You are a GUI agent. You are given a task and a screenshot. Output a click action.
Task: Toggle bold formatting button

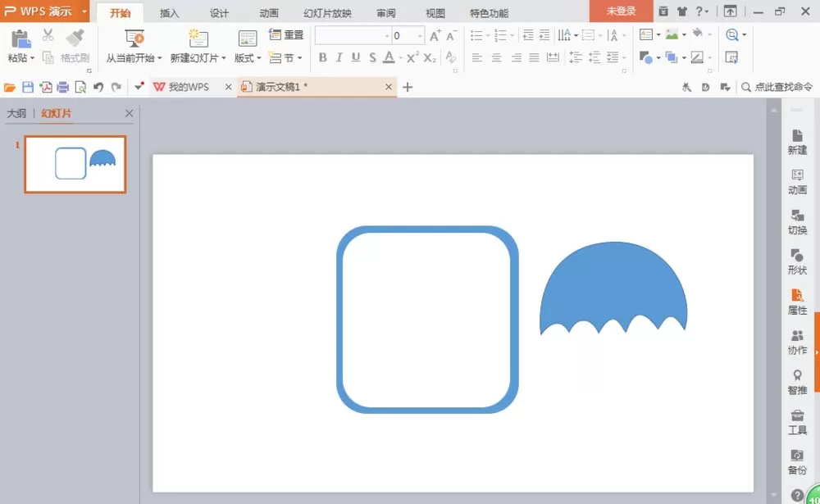click(x=322, y=57)
